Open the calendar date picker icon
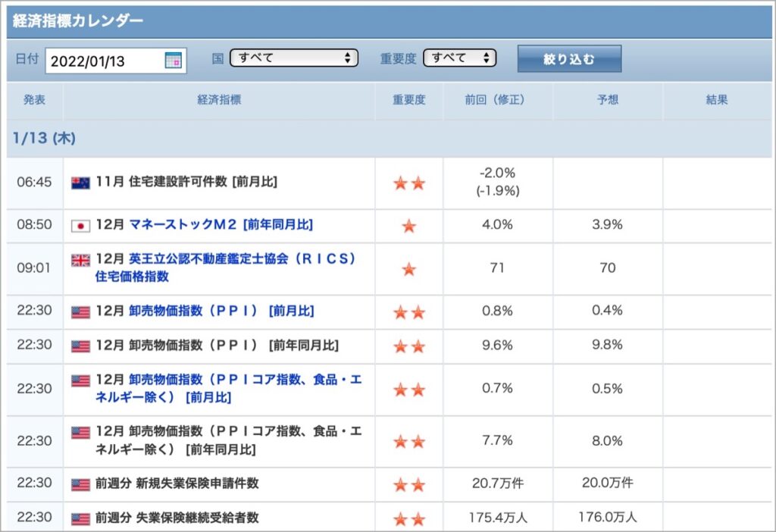The width and height of the screenshot is (776, 532). coord(174,61)
